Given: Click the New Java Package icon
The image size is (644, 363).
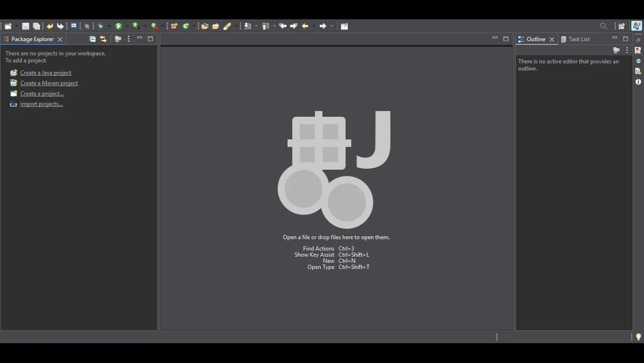Looking at the screenshot, I should [x=174, y=26].
